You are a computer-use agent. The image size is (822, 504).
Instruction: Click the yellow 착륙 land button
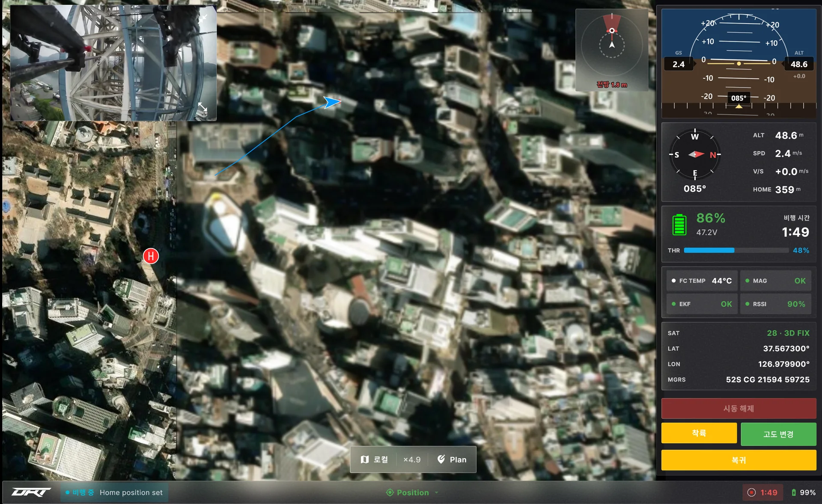(x=699, y=433)
